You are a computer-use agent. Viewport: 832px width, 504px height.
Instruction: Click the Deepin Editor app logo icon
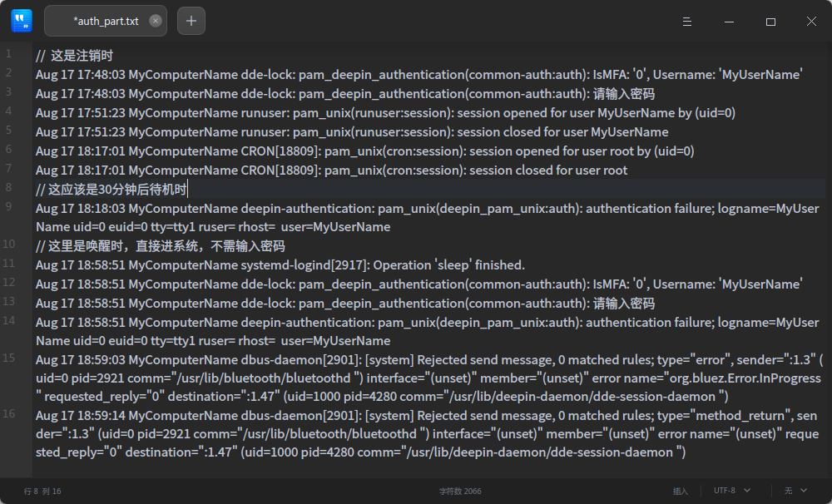click(21, 20)
